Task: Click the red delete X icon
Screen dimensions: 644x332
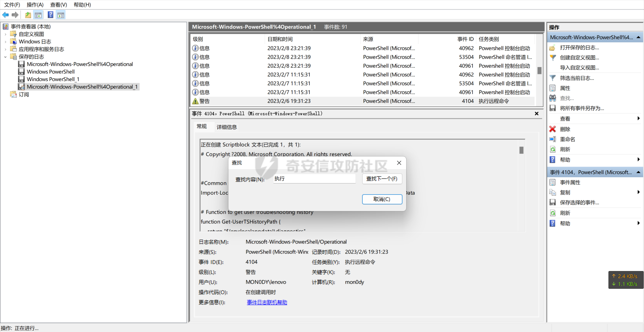Action: coord(552,129)
